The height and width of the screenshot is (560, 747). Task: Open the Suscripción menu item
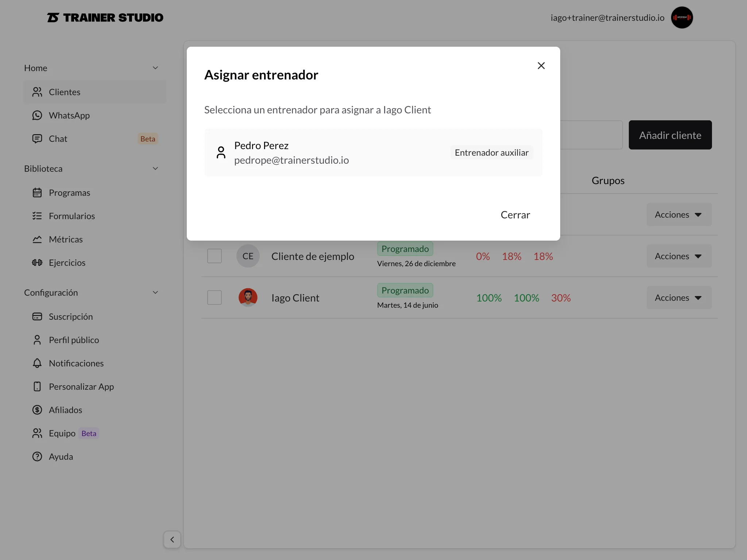pos(71,316)
